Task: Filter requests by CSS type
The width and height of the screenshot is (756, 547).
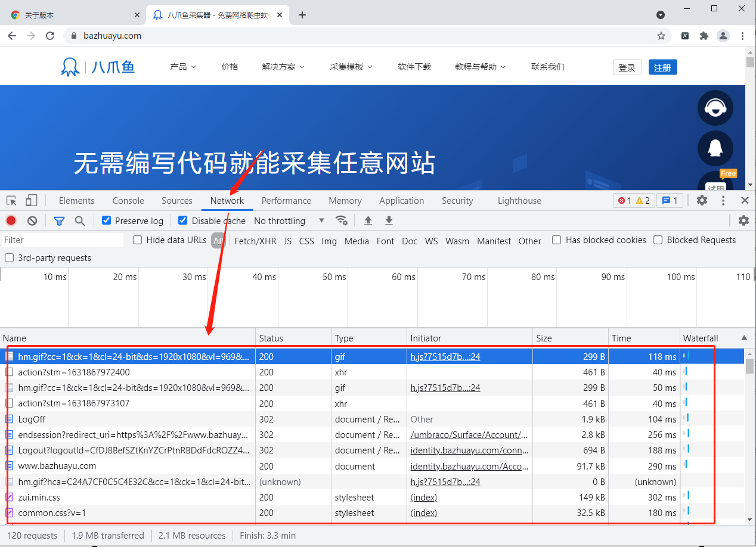Action: click(306, 241)
